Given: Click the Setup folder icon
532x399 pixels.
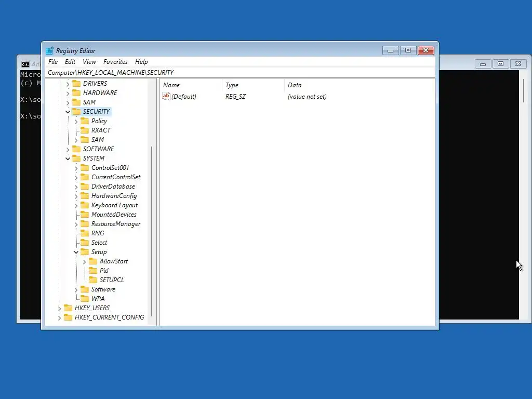Looking at the screenshot, I should (x=85, y=252).
